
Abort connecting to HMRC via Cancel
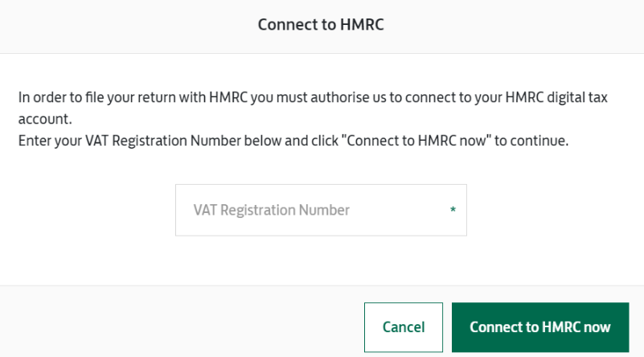403,327
